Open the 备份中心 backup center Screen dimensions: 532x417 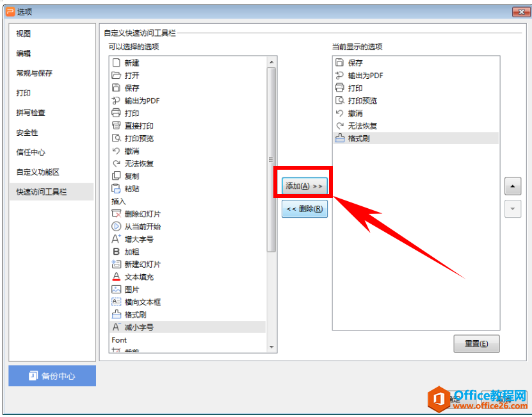(52, 375)
